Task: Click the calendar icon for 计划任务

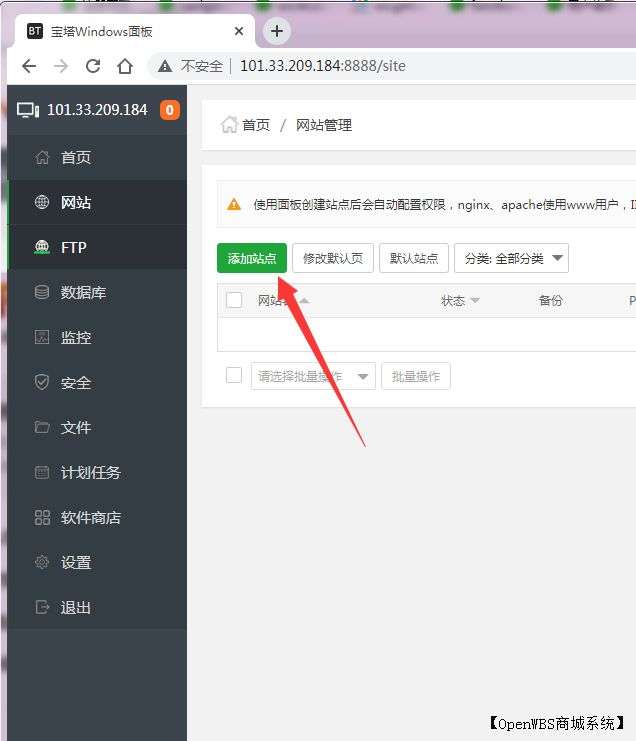Action: point(42,473)
